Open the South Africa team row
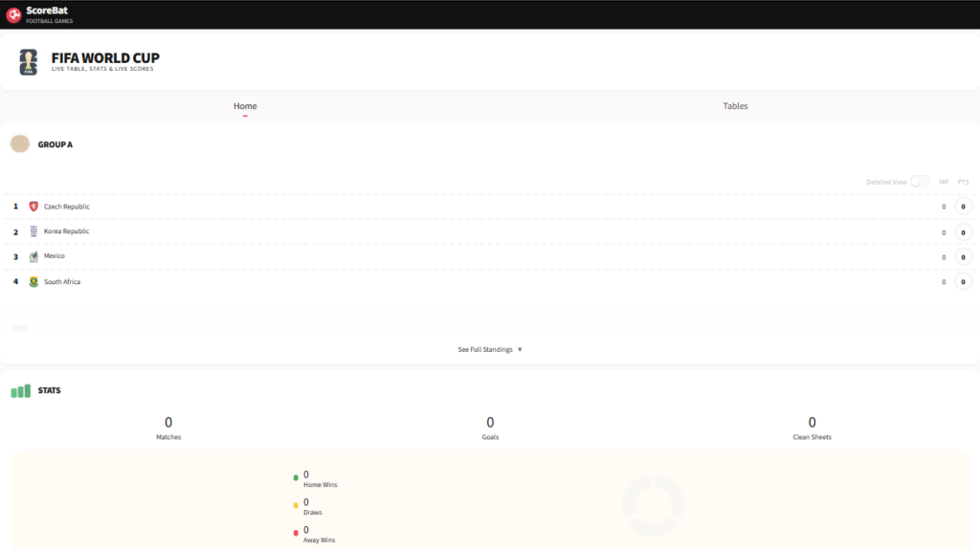This screenshot has height=550, width=980. pyautogui.click(x=490, y=282)
